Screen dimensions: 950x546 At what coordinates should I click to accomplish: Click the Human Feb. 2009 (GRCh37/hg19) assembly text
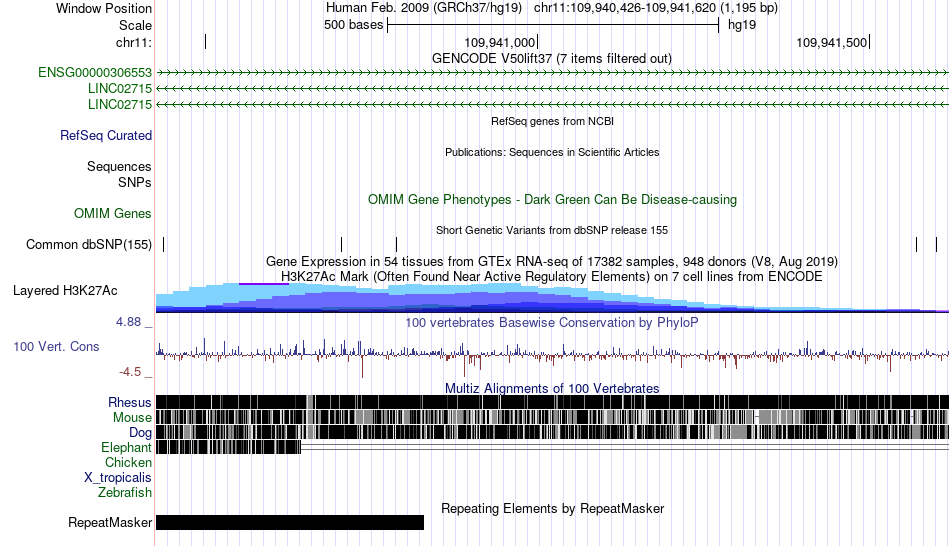[x=424, y=8]
